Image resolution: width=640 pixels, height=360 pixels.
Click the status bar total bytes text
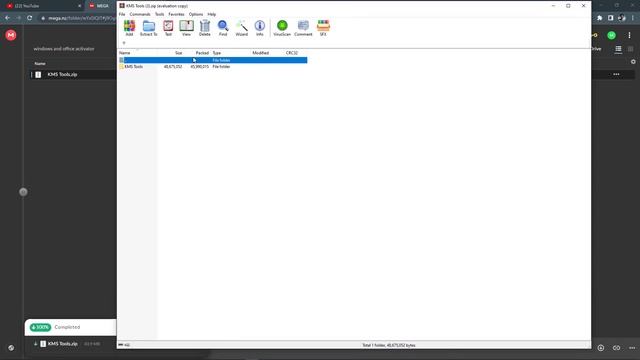click(x=389, y=345)
